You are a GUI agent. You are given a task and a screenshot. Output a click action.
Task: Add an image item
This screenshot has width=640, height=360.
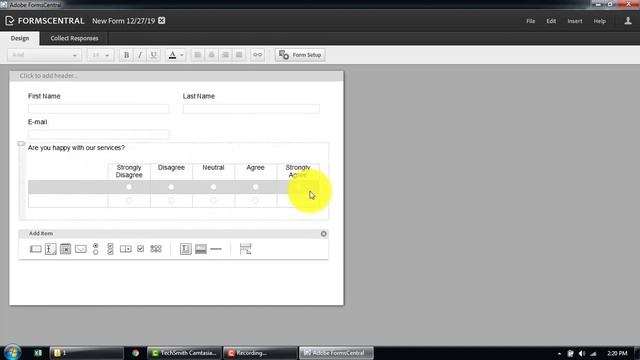point(201,249)
